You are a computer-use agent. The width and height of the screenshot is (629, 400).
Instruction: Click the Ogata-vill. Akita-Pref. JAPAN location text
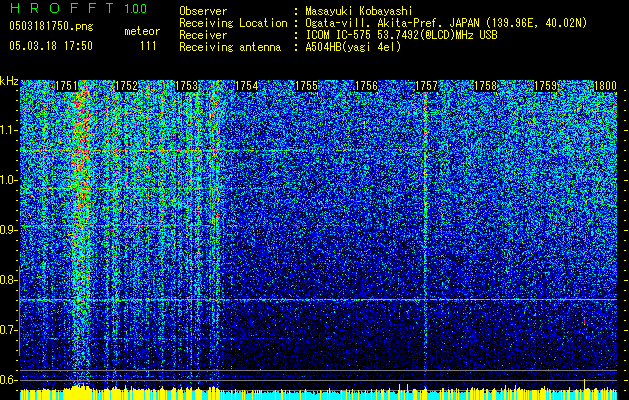point(446,23)
